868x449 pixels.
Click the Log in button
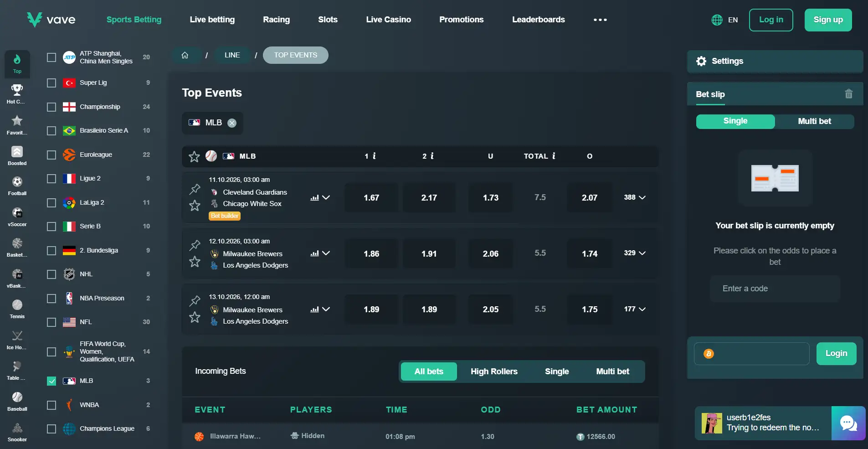[x=771, y=20]
